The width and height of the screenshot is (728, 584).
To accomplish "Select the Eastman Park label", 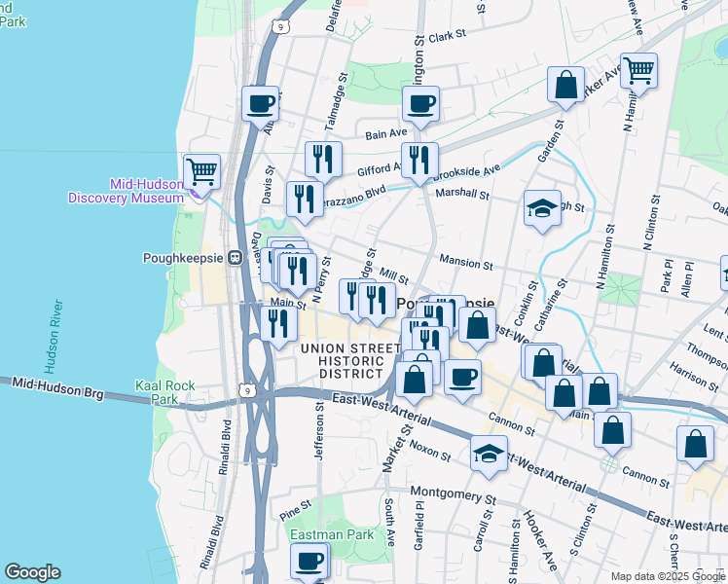I will (332, 534).
